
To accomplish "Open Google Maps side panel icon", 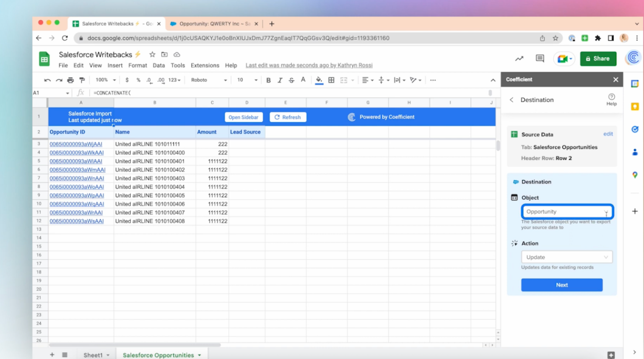I will (x=635, y=175).
